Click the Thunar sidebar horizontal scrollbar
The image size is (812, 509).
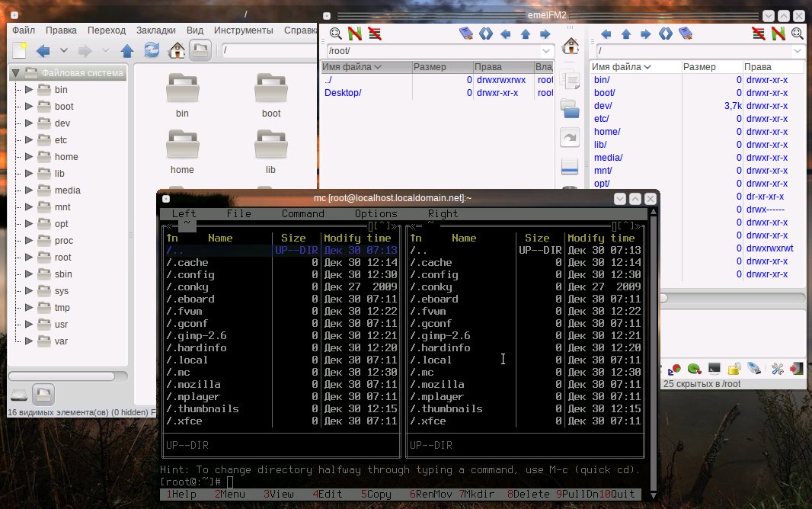pos(67,376)
